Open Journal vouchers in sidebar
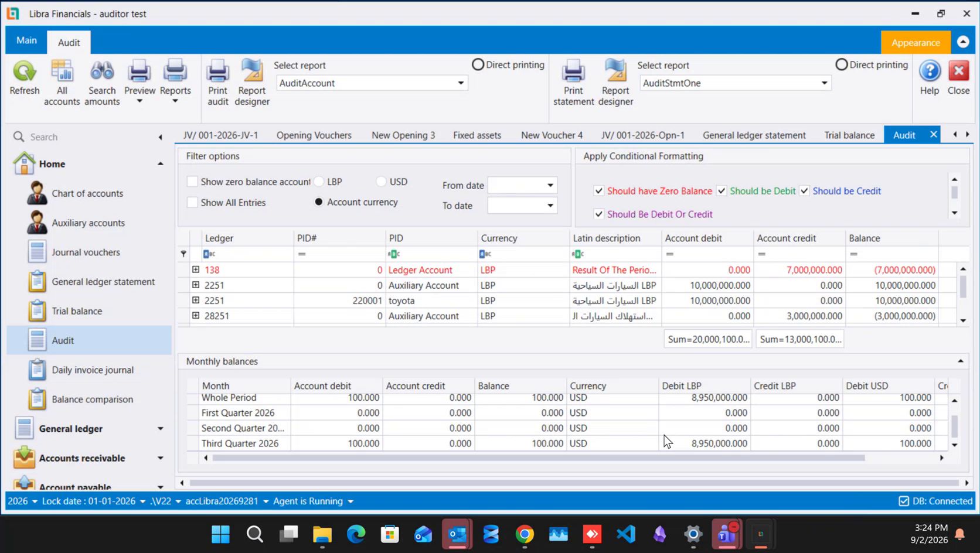 (x=86, y=252)
